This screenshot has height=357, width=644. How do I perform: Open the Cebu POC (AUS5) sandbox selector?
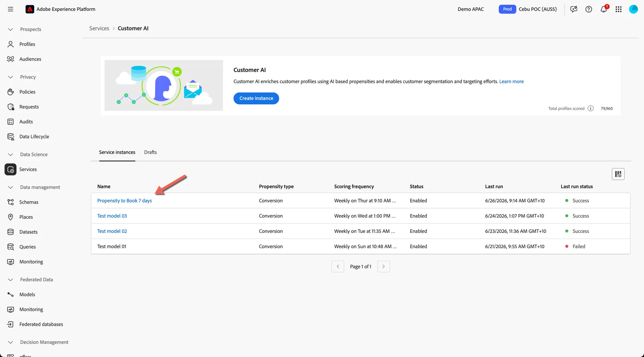click(537, 9)
